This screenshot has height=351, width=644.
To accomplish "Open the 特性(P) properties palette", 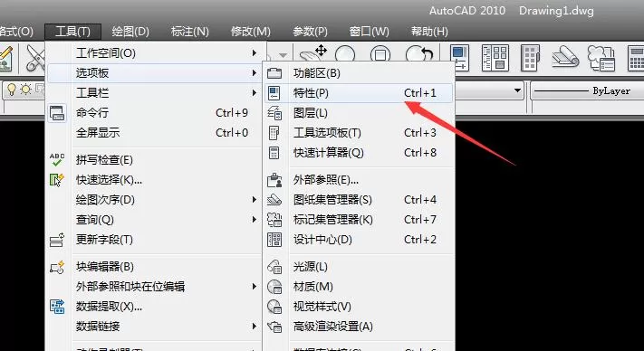I will pyautogui.click(x=359, y=93).
